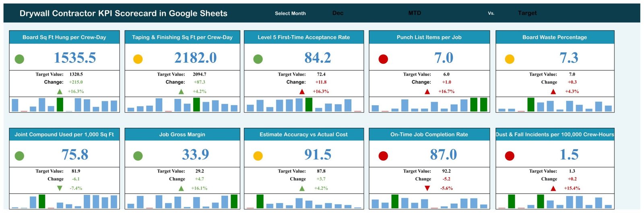This screenshot has height=213, width=644.
Task: Click green up triangle beside +16.3% Board Sq Ft
Action: tap(60, 92)
